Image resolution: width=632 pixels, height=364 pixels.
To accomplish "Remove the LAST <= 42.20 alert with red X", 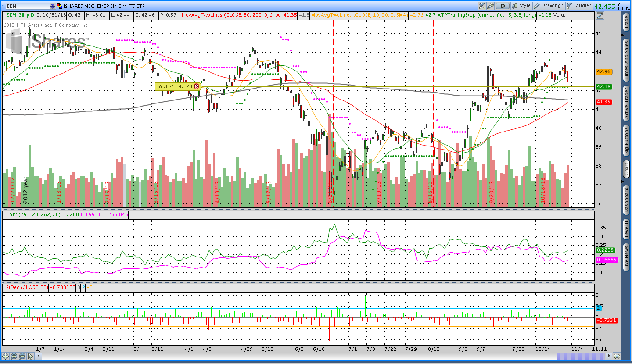I will pos(196,86).
